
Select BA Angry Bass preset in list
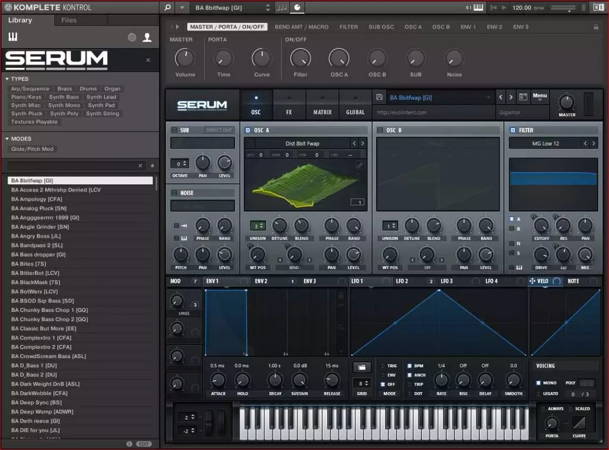36,235
